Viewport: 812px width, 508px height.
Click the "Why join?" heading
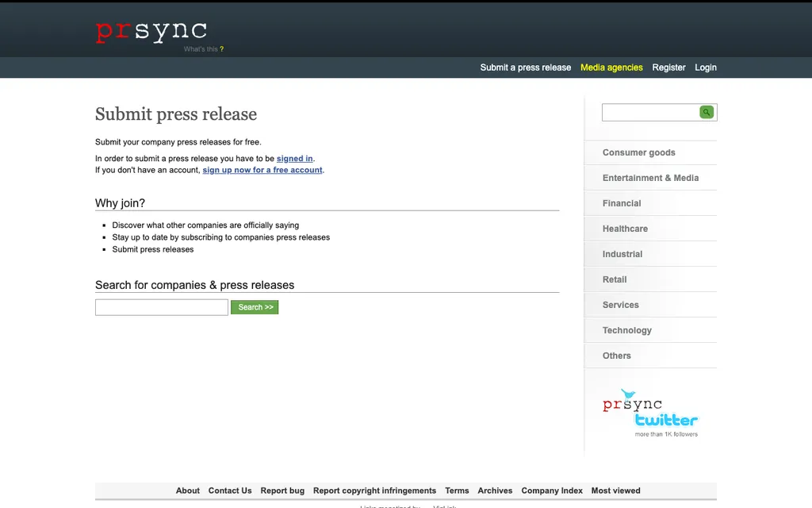[x=121, y=203]
